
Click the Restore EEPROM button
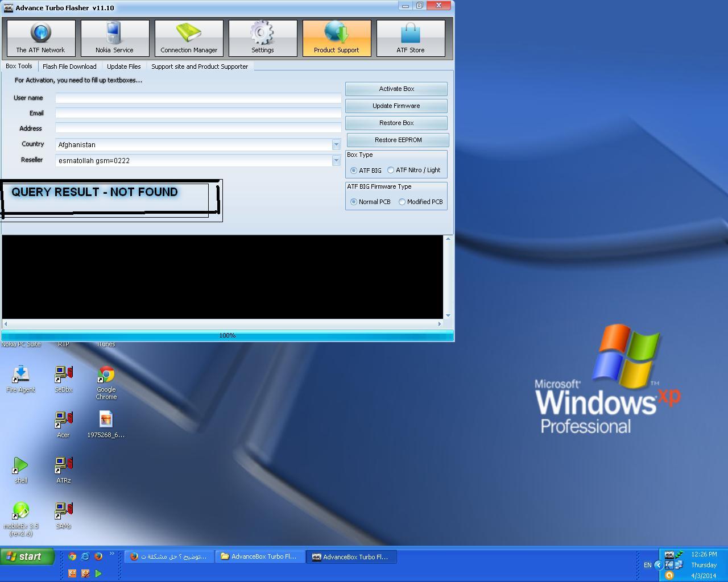click(398, 140)
